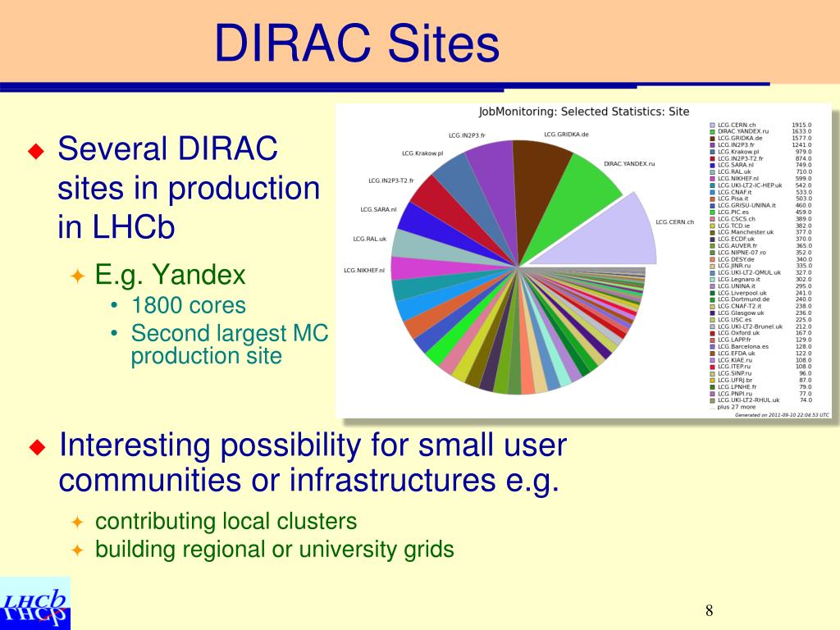The width and height of the screenshot is (840, 630).
Task: Click legend entry 'LCG.Pisa.it'
Action: click(x=733, y=199)
